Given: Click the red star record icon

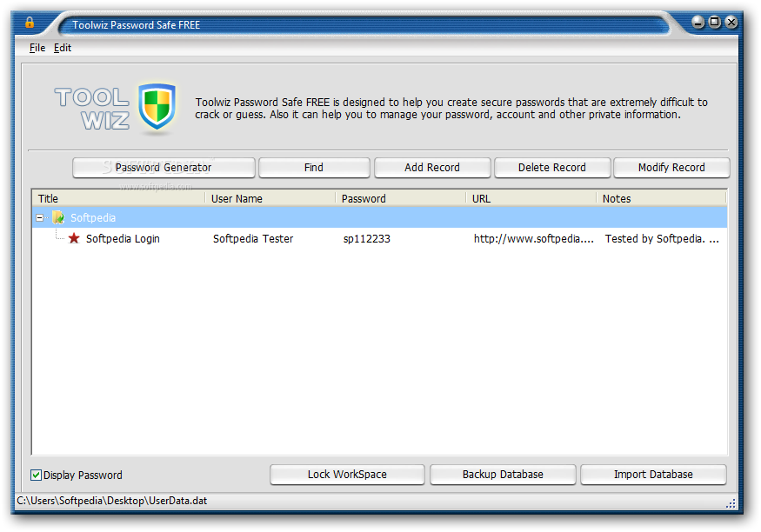Looking at the screenshot, I should (x=74, y=238).
